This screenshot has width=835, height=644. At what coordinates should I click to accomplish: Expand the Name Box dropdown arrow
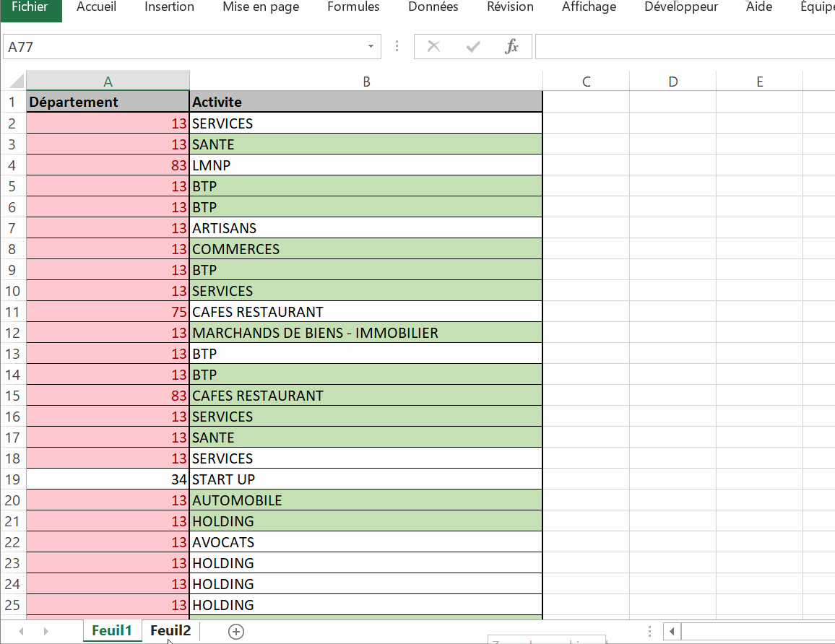(371, 47)
